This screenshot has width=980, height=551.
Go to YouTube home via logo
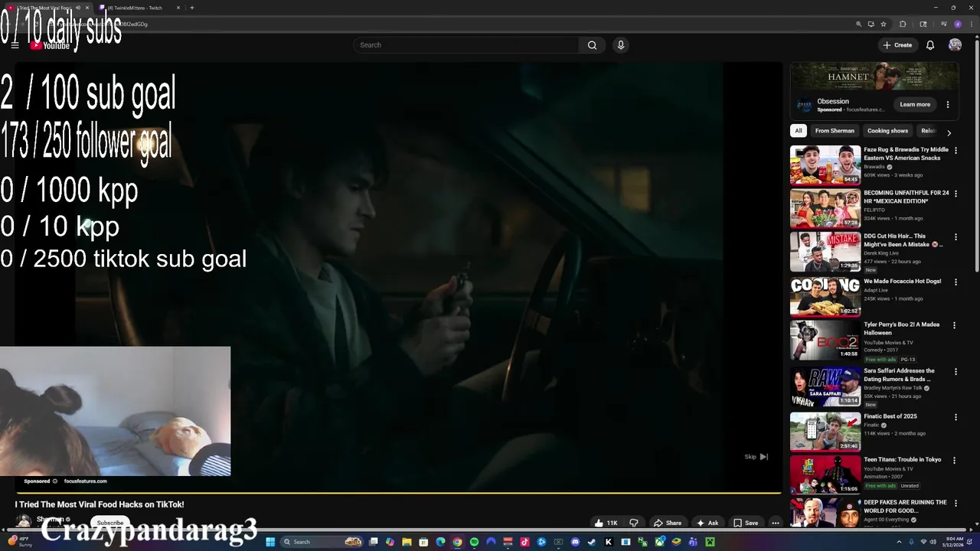pos(50,45)
